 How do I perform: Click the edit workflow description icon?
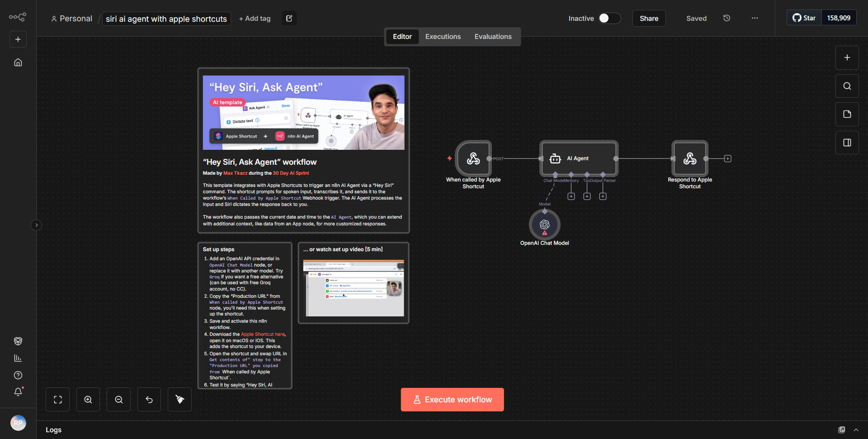point(289,19)
